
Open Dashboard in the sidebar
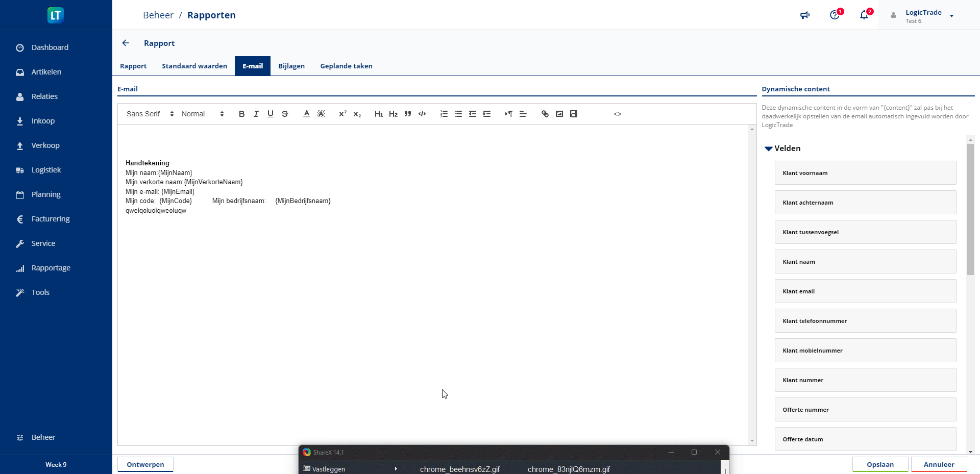(x=56, y=47)
